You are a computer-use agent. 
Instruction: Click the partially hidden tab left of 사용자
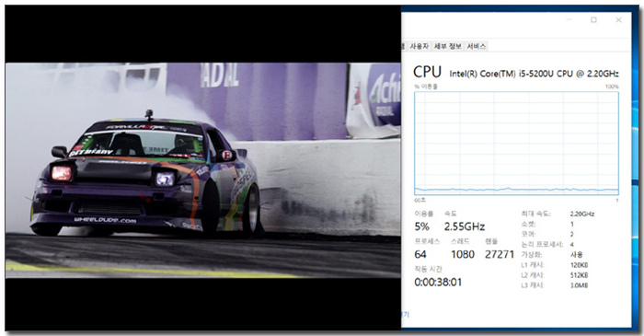(x=404, y=46)
